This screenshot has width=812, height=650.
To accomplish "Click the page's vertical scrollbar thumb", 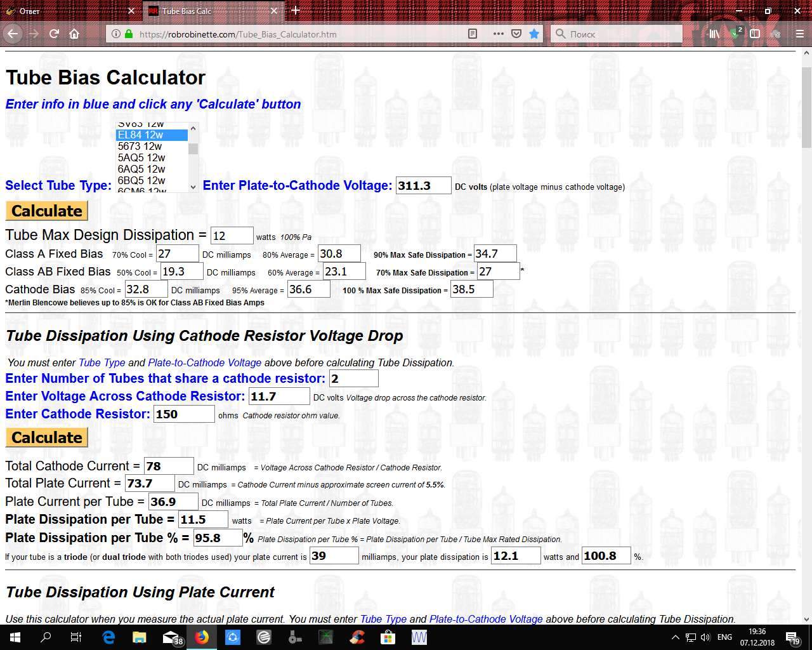I will pos(806,114).
